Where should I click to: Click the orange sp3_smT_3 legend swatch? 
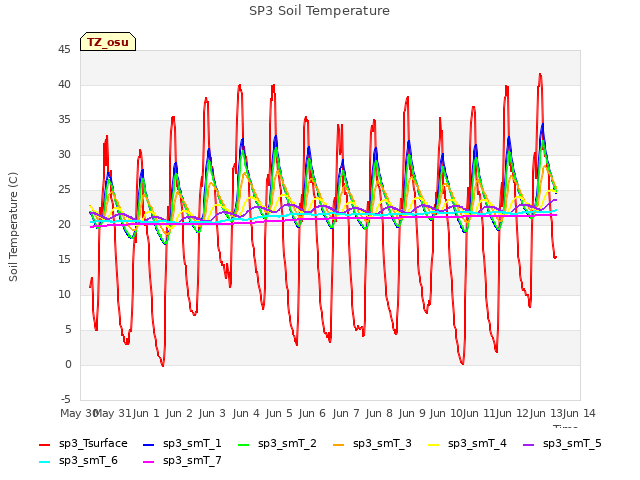338,444
